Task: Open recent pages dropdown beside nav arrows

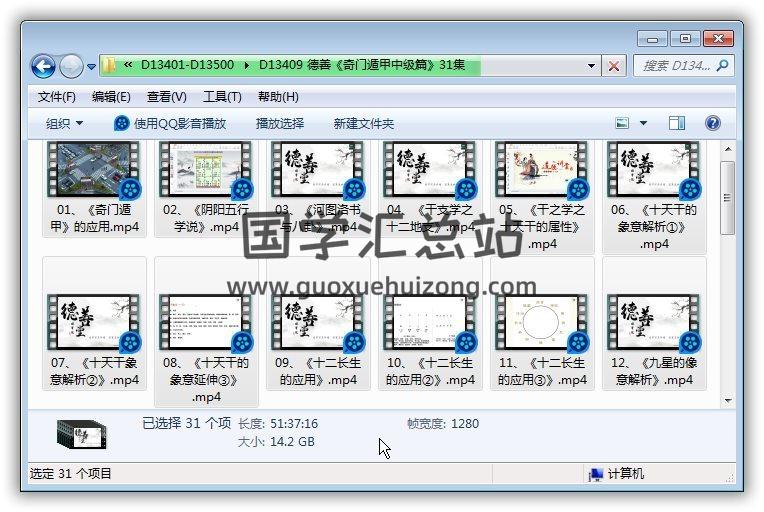Action: [91, 67]
